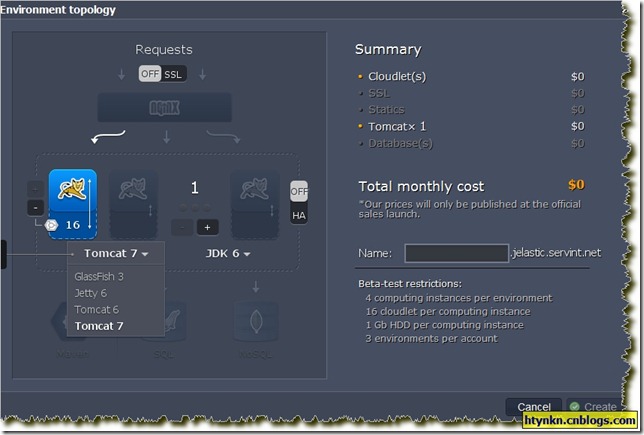Click the Nginx load balancer block
Screen dimensions: 644x435
[164, 108]
